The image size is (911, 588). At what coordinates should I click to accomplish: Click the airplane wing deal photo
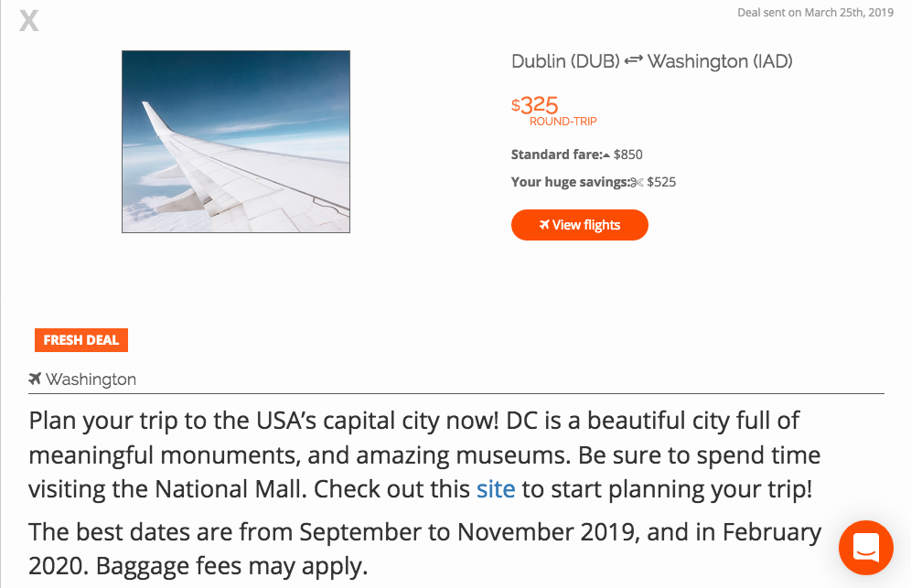pos(236,142)
